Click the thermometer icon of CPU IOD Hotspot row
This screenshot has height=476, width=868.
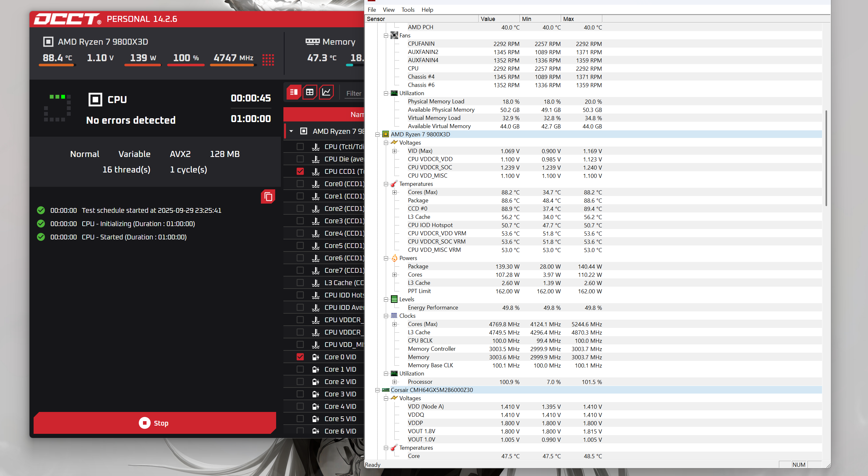point(316,295)
